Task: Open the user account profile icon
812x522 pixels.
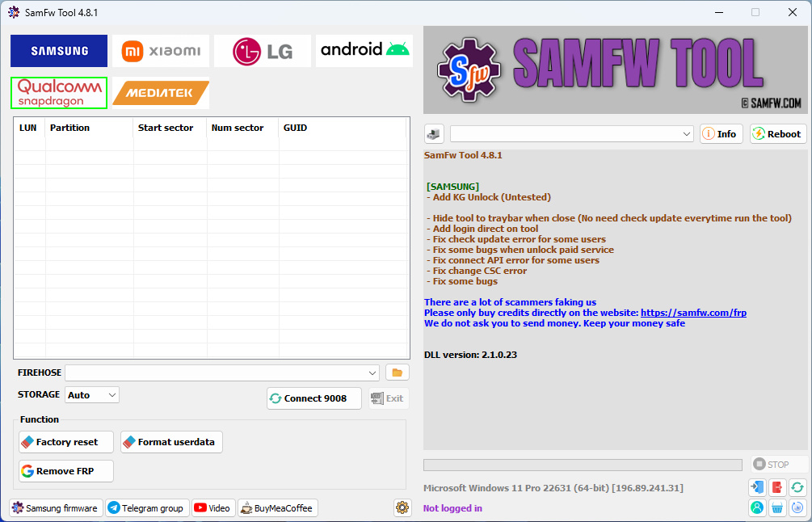Action: coord(757,507)
